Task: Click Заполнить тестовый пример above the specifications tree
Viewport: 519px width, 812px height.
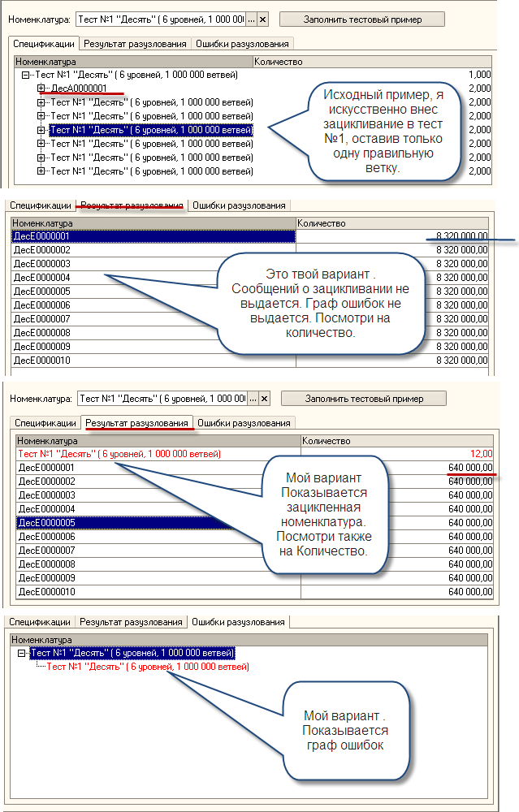Action: point(362,19)
